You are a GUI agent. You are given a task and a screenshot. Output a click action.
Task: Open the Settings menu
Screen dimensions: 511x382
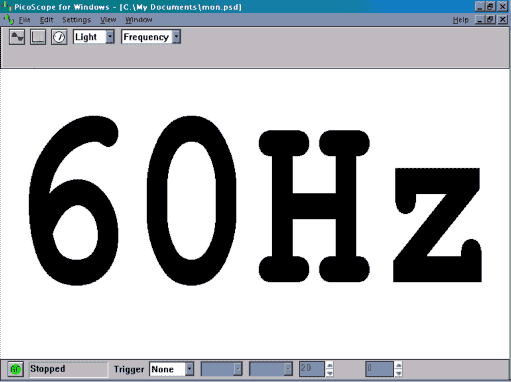click(76, 20)
